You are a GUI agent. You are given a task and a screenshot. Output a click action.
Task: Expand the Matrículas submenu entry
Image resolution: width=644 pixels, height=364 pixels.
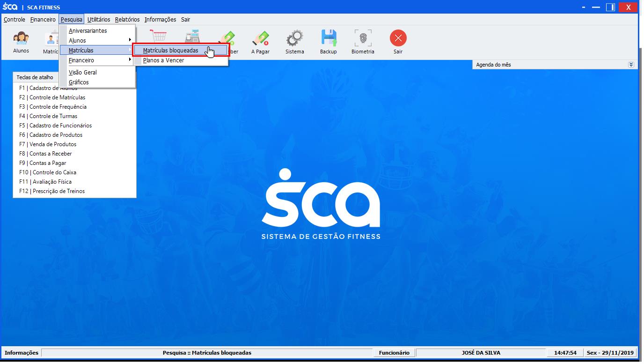point(97,50)
